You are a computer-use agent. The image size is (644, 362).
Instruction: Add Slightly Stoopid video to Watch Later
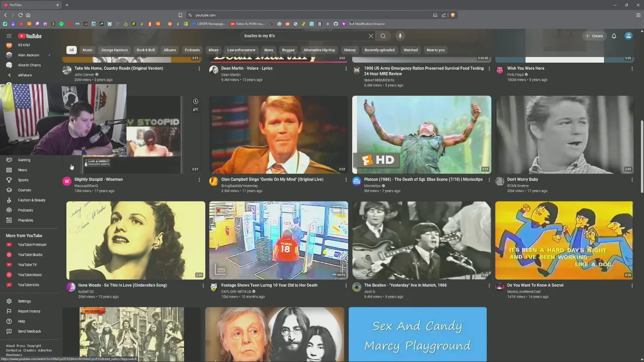pos(196,102)
